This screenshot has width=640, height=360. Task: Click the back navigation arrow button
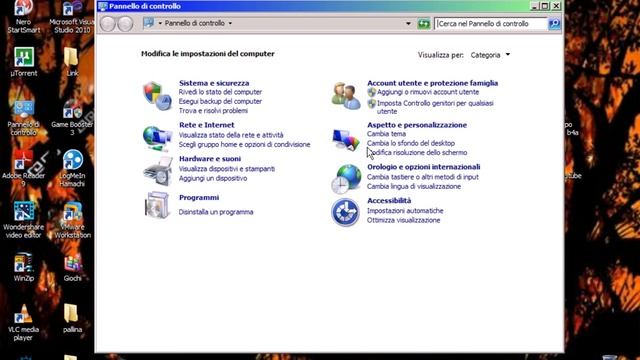tap(108, 24)
